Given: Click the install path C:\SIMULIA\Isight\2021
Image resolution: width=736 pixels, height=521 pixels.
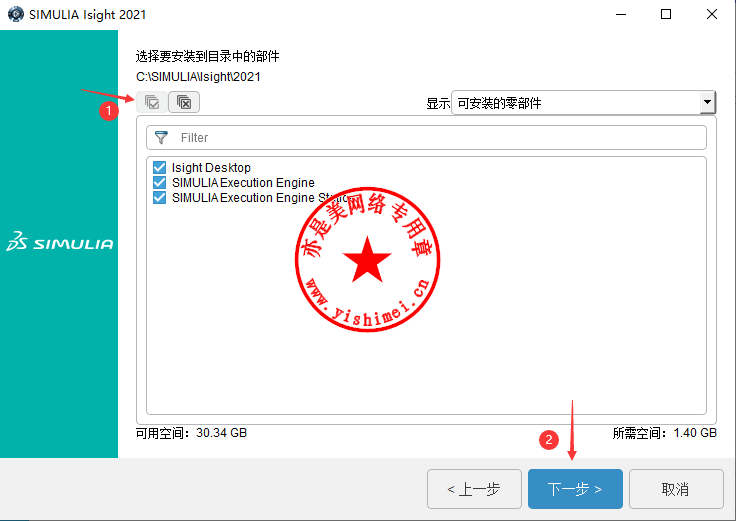Looking at the screenshot, I should pyautogui.click(x=198, y=77).
